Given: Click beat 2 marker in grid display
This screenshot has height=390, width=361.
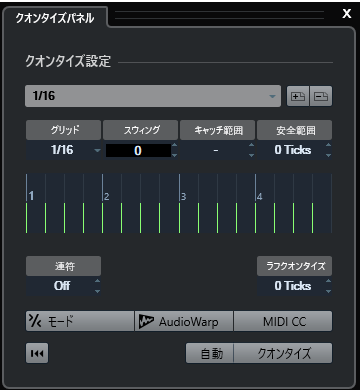Looking at the screenshot, I should click(x=107, y=197).
